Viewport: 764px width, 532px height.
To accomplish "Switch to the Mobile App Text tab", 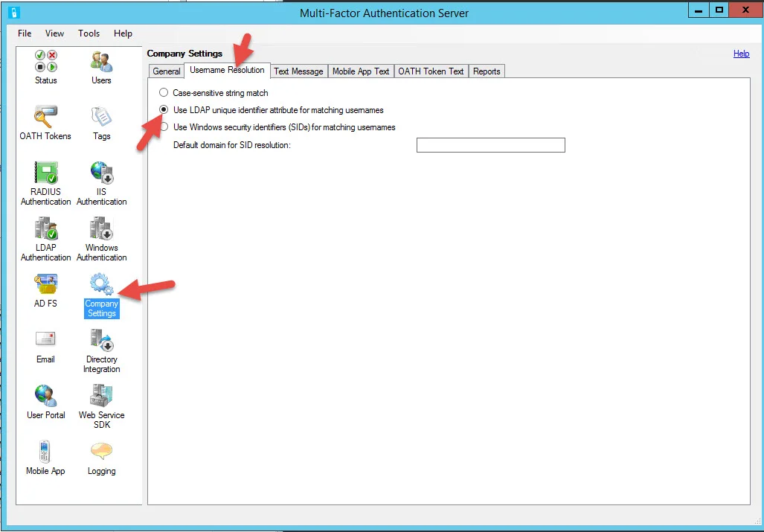I will coord(361,71).
